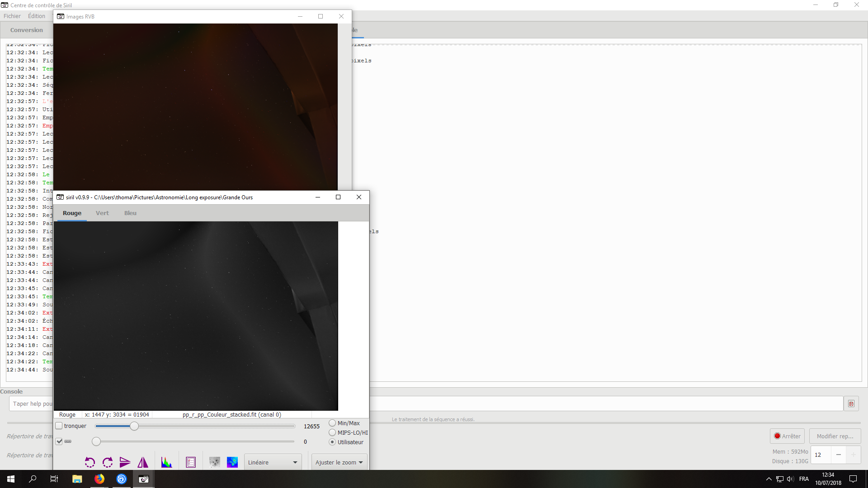Image resolution: width=868 pixels, height=488 pixels.
Task: Mirror image horizontally with triangle icon
Action: pyautogui.click(x=143, y=462)
